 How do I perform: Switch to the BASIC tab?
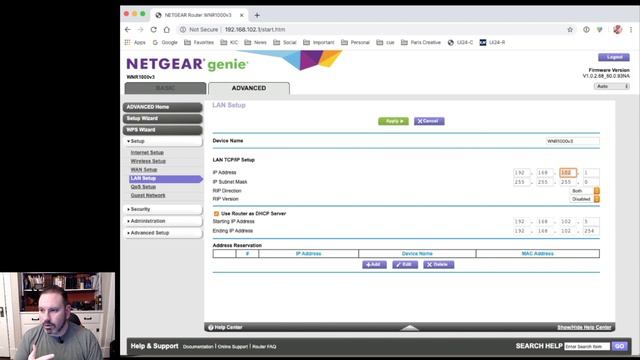(165, 88)
